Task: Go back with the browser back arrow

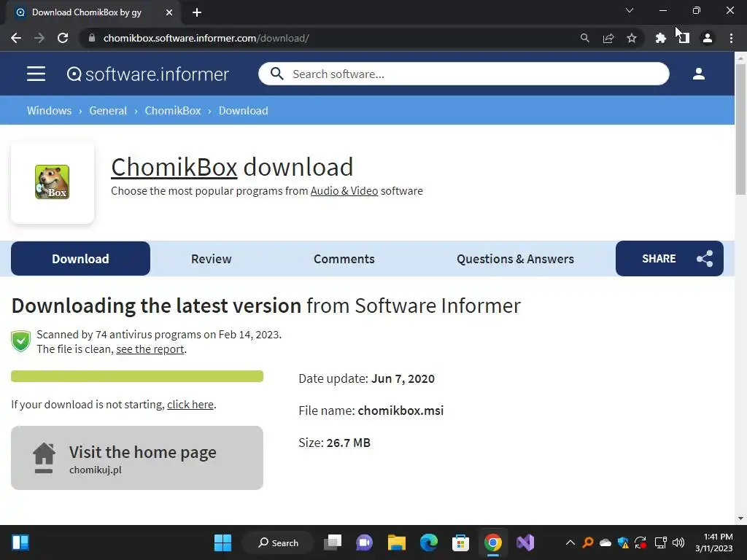Action: (x=16, y=38)
